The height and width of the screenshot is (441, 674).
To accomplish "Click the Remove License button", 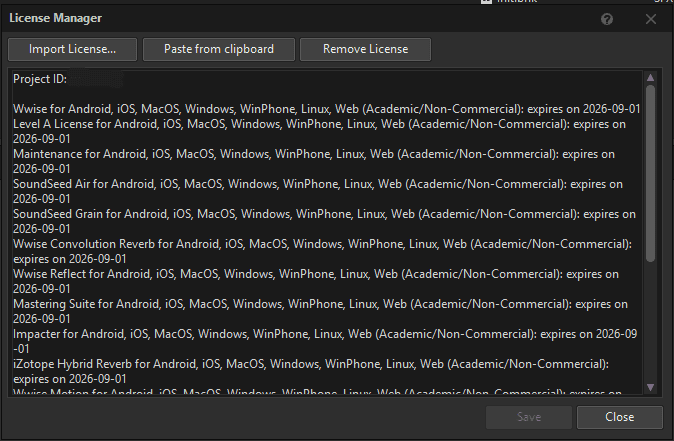I will [x=365, y=49].
